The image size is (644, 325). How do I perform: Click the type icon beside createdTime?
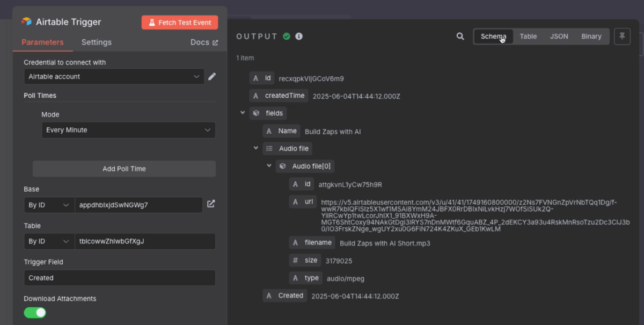pyautogui.click(x=255, y=96)
